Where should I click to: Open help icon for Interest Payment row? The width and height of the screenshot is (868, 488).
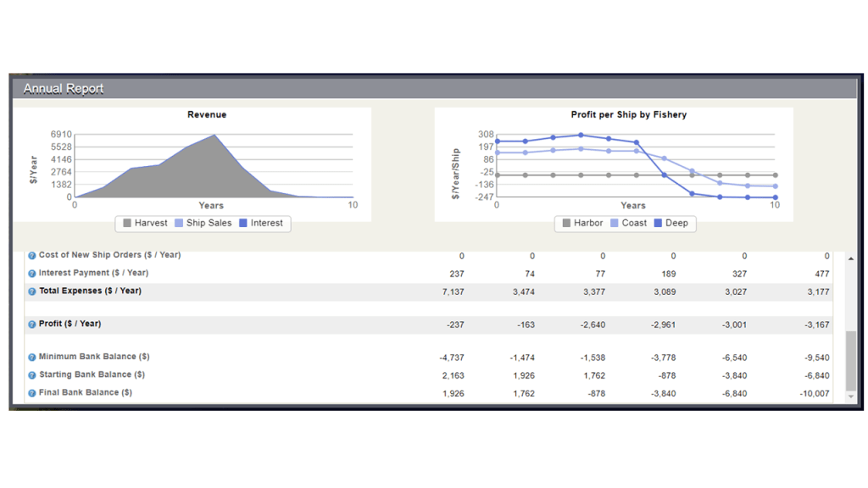click(32, 274)
